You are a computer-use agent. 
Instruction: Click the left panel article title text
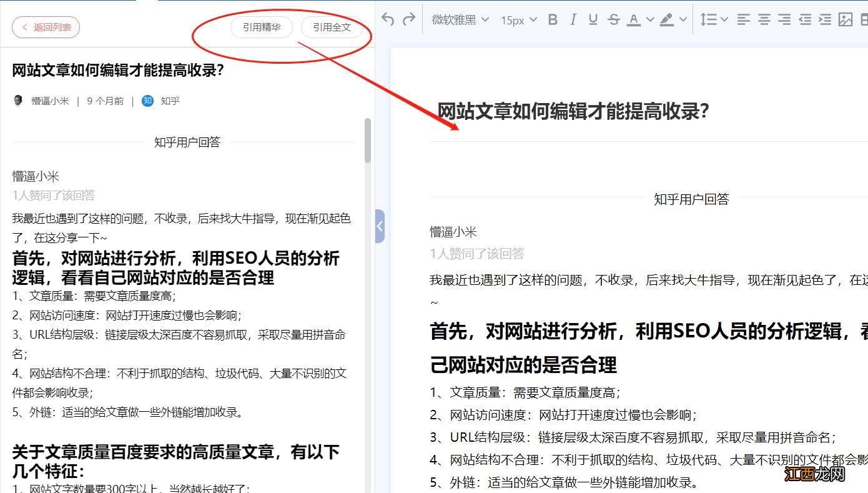click(x=118, y=70)
